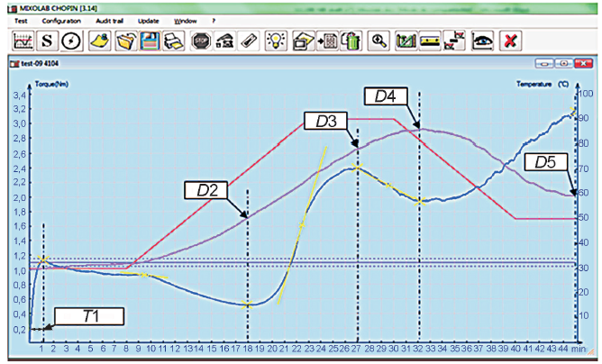The image size is (602, 364).
Task: Expand the Window menu
Action: (x=185, y=20)
